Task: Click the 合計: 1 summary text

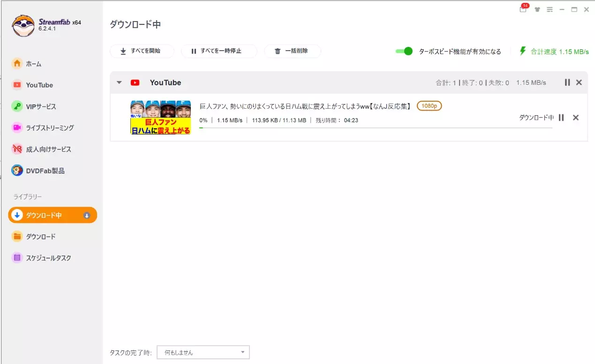Action: [x=446, y=83]
